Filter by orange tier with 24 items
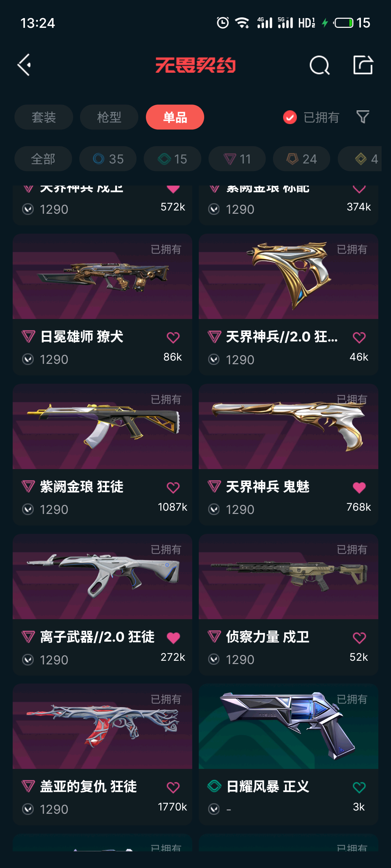The height and width of the screenshot is (868, 391). pyautogui.click(x=302, y=159)
